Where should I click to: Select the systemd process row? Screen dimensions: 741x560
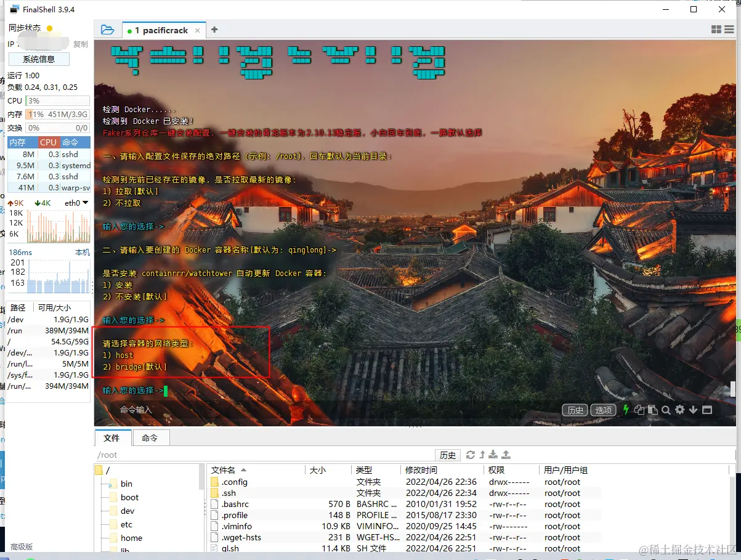[49, 165]
